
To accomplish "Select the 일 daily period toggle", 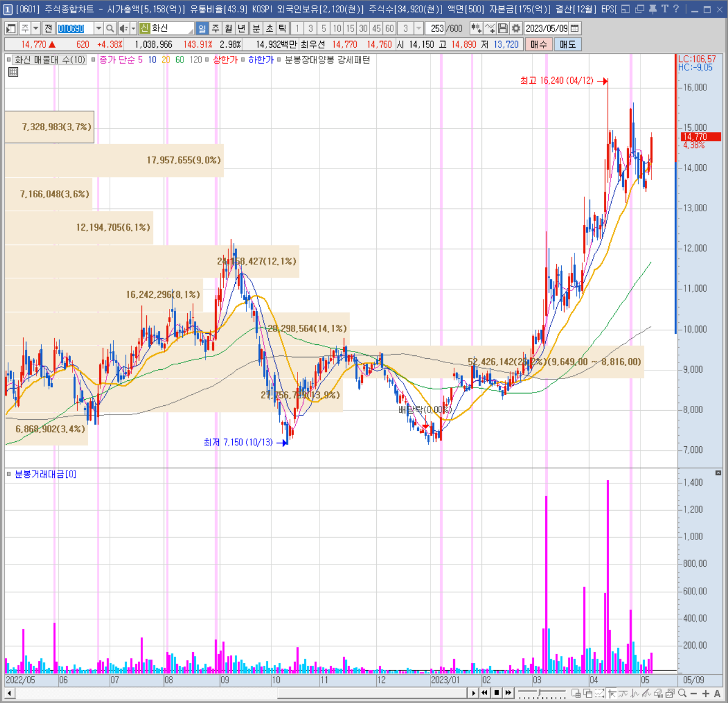I will [x=202, y=28].
